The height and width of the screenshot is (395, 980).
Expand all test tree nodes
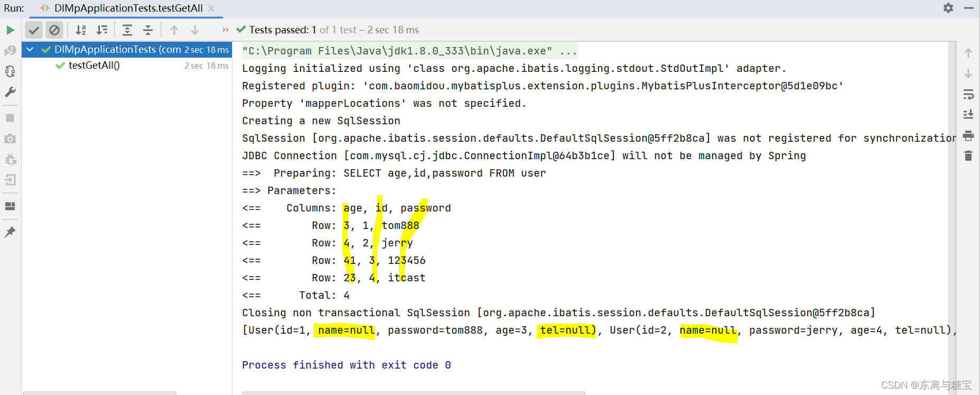(127, 30)
